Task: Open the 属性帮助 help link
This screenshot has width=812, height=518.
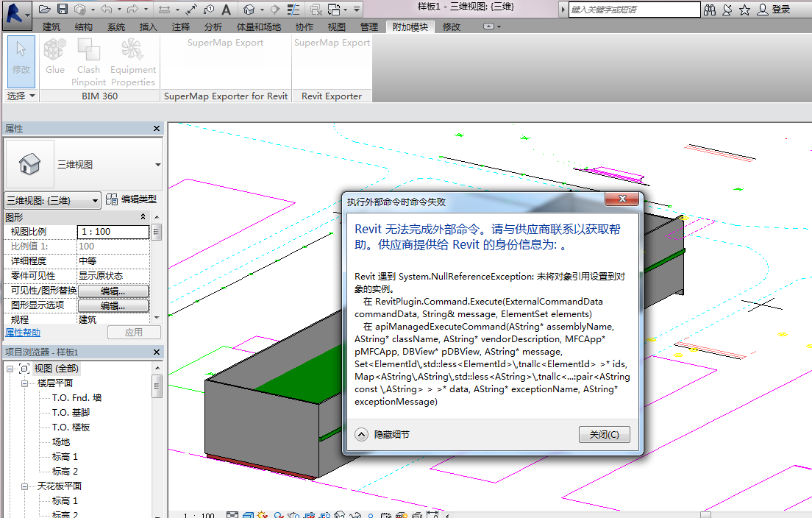Action: pos(23,332)
